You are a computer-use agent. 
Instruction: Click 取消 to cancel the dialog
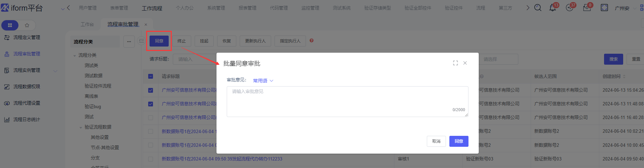pos(436,141)
